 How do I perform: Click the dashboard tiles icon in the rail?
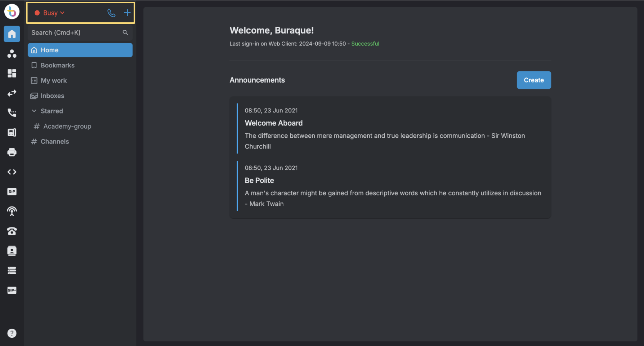(12, 73)
